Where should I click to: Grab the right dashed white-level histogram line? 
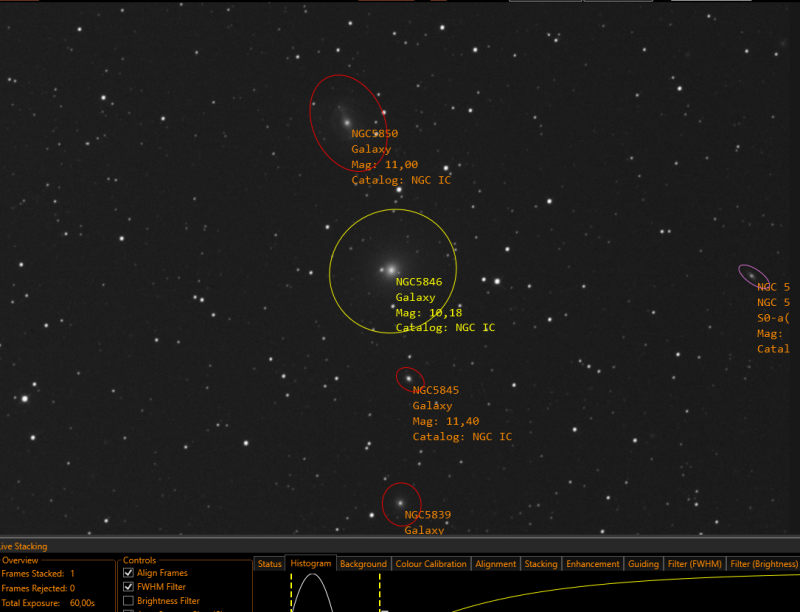click(x=380, y=592)
